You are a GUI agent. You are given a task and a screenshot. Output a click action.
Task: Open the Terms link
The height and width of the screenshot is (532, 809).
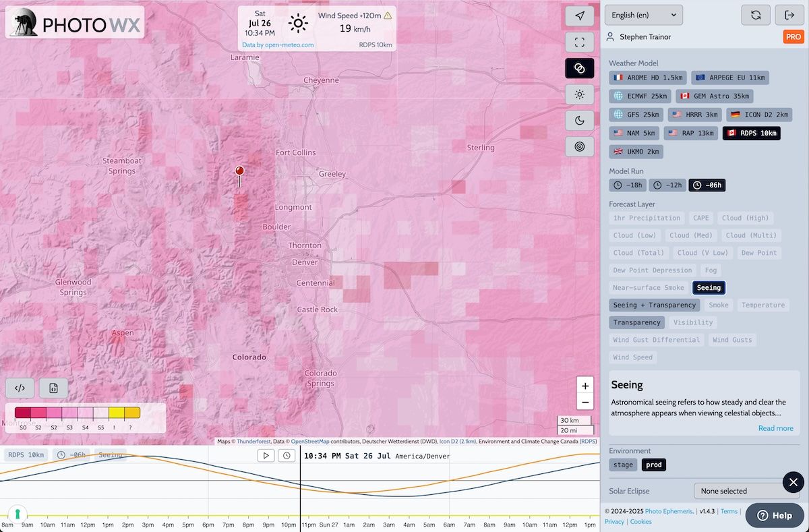pyautogui.click(x=729, y=512)
